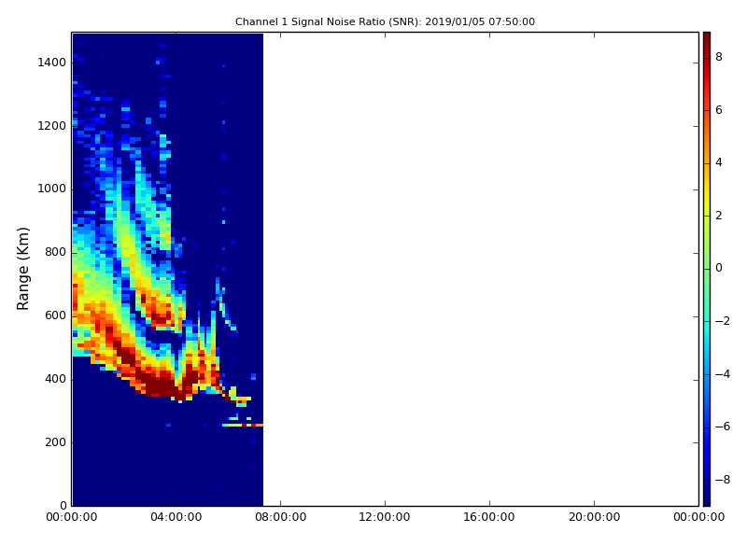The width and height of the screenshot is (747, 560).
Task: Click the 600 y-axis tick label
Action: pos(55,315)
